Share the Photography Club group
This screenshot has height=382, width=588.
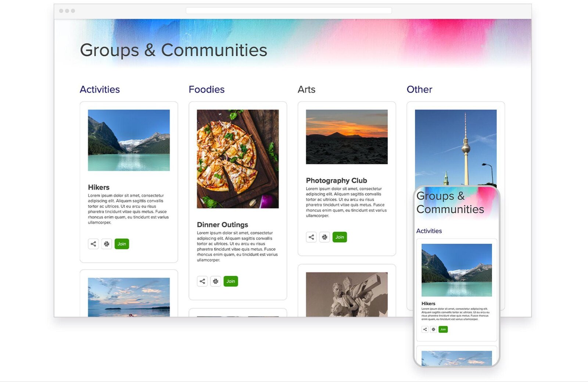(311, 237)
